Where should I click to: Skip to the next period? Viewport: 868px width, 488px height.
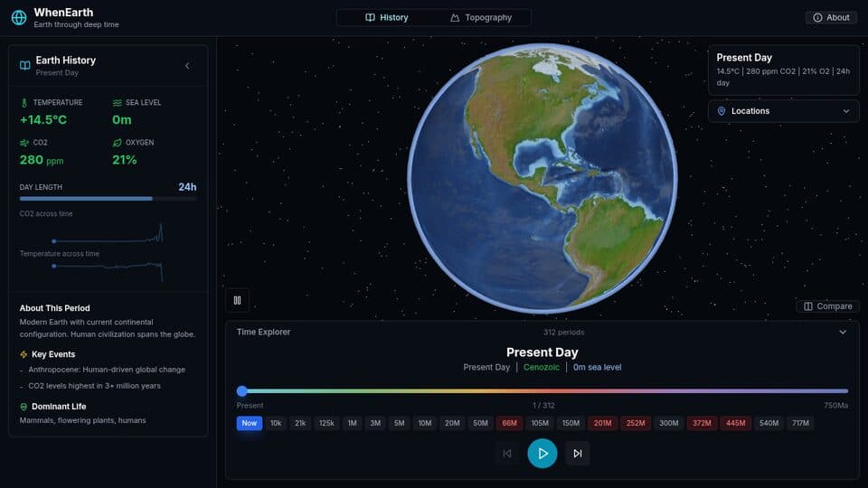click(578, 454)
